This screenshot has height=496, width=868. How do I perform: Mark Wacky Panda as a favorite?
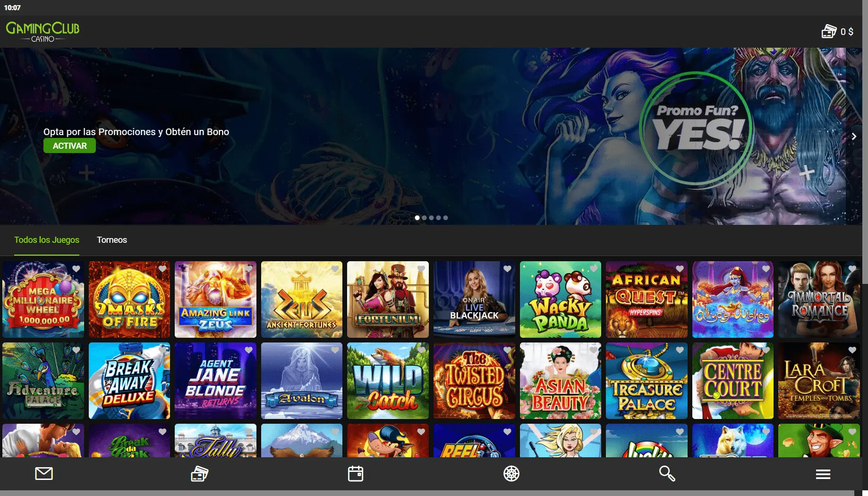[594, 269]
